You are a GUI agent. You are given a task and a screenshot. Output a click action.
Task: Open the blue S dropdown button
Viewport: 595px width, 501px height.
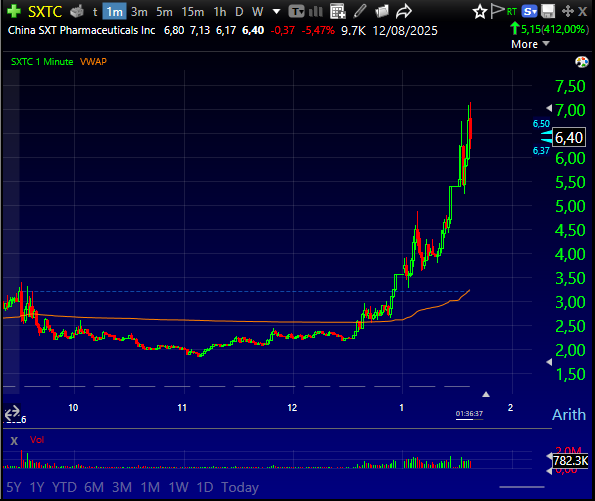coord(529,12)
